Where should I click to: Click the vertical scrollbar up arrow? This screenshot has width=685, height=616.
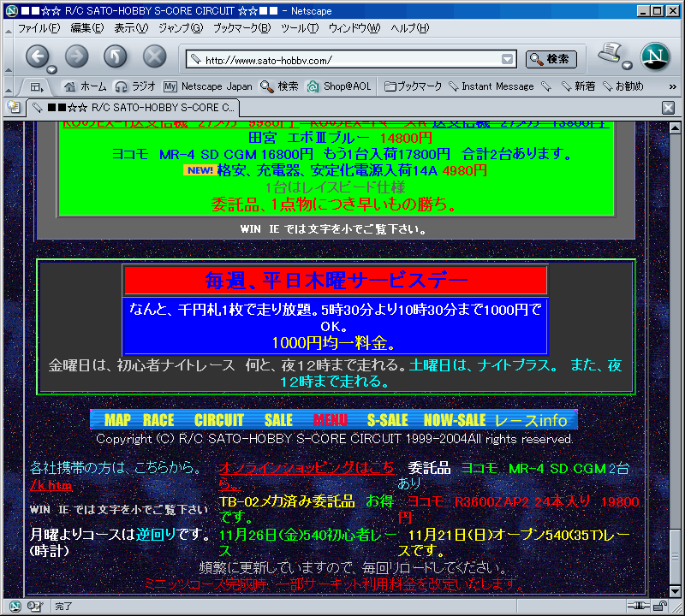(x=675, y=128)
